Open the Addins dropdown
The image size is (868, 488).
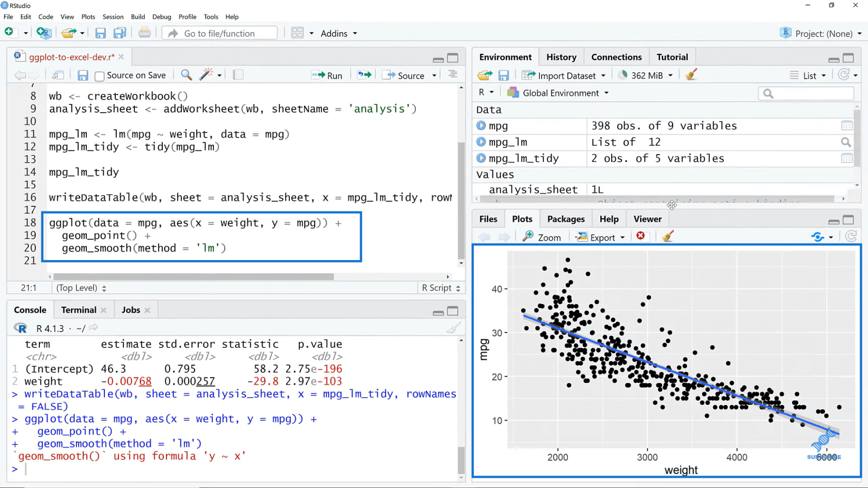pos(339,33)
